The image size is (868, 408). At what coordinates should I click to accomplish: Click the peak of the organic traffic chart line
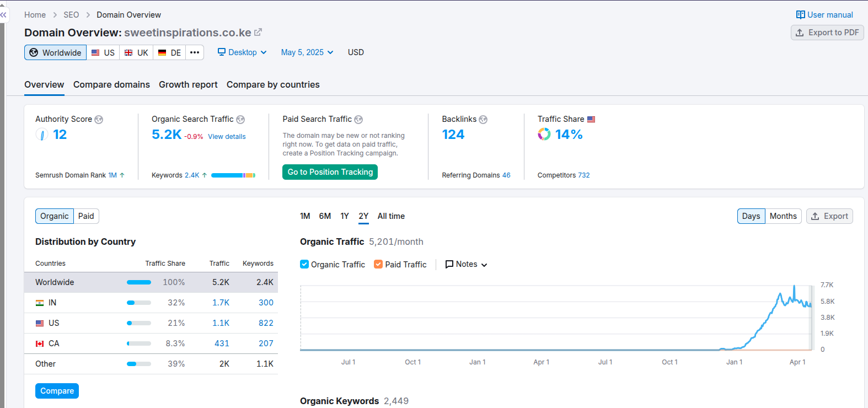coord(794,286)
